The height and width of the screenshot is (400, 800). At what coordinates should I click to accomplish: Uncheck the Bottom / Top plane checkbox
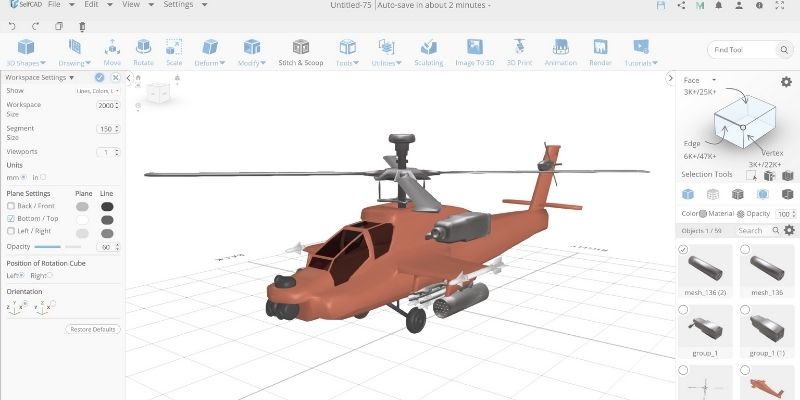point(10,218)
